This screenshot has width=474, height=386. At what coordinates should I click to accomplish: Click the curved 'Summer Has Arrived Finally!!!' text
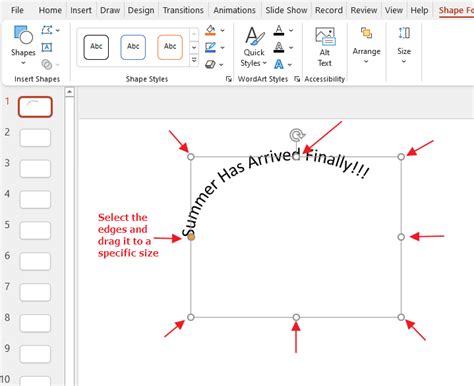(275, 191)
